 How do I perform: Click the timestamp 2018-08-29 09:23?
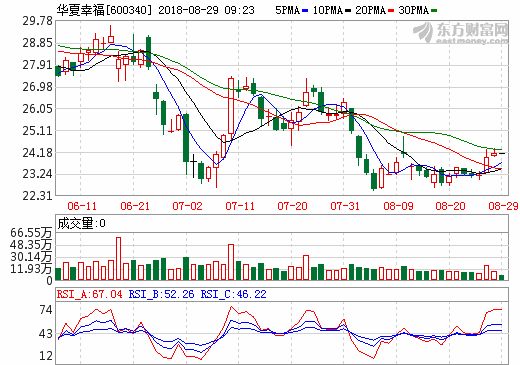tap(206, 10)
